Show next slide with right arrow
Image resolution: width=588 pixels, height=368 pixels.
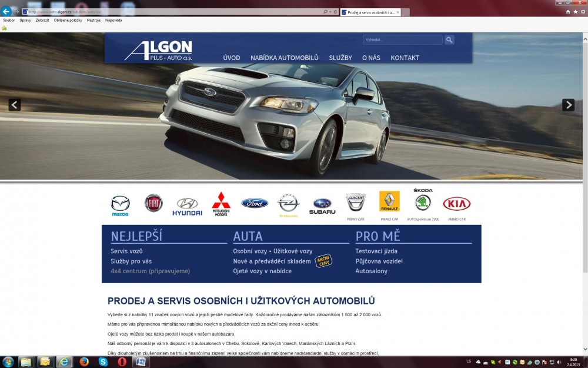point(568,105)
